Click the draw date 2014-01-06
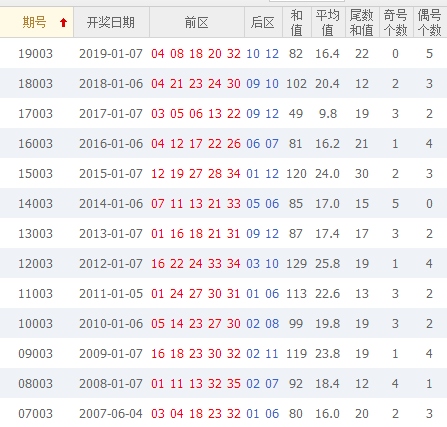This screenshot has height=427, width=447. click(111, 204)
